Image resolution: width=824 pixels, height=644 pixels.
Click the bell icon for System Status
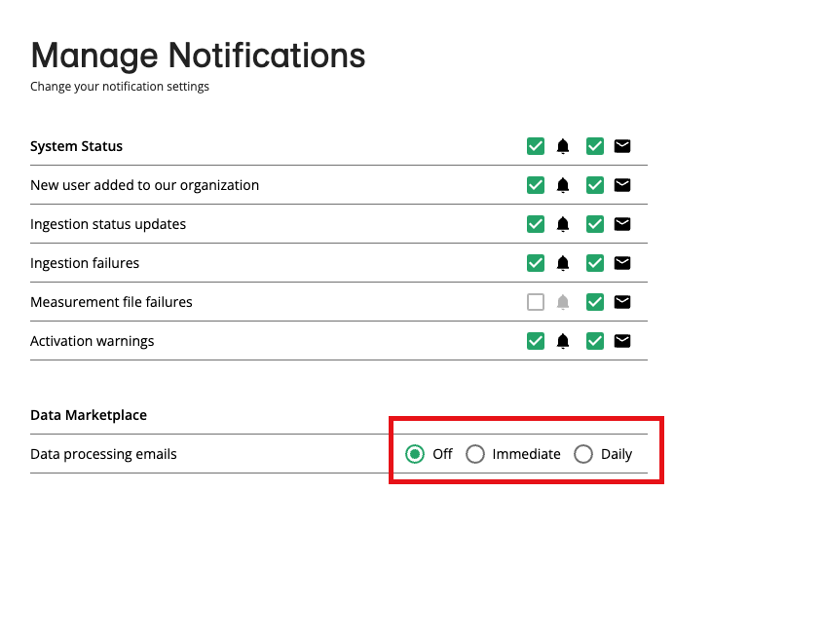click(564, 146)
